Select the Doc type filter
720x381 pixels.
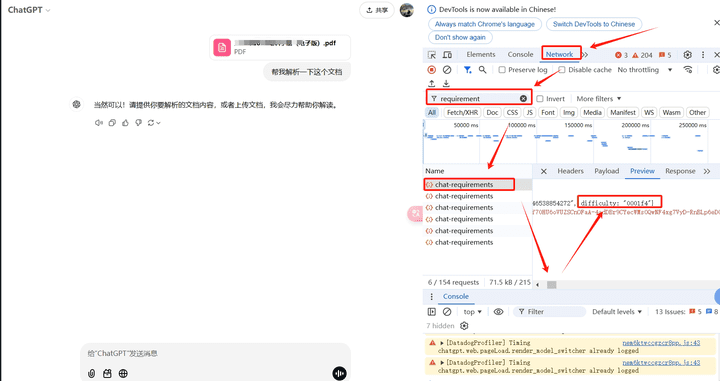pyautogui.click(x=492, y=112)
